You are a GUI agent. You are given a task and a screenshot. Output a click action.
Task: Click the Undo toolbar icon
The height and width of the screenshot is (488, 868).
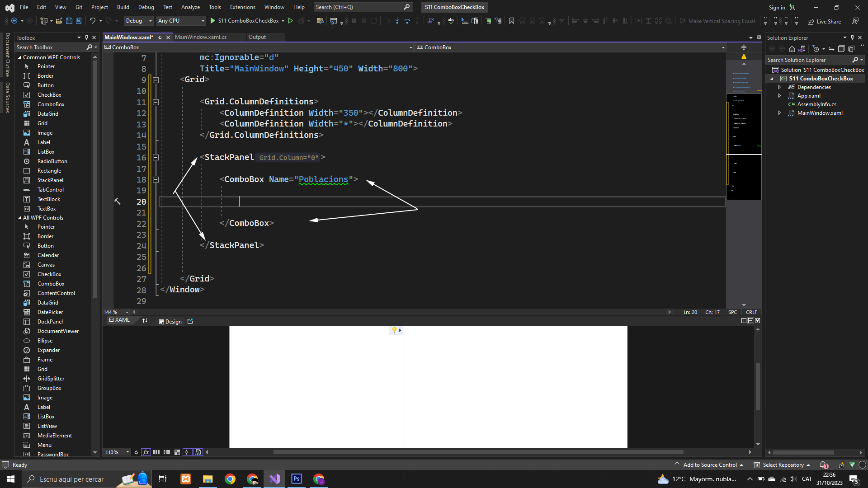tap(92, 21)
